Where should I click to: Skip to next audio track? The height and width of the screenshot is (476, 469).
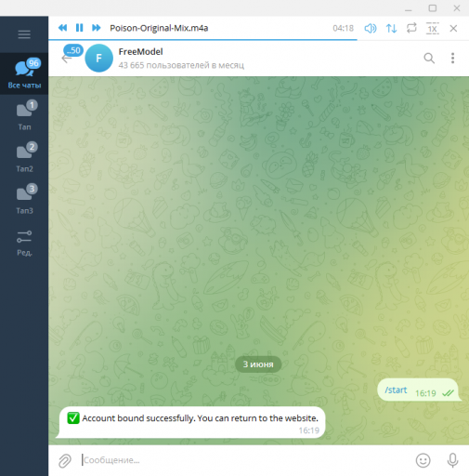pyautogui.click(x=97, y=28)
